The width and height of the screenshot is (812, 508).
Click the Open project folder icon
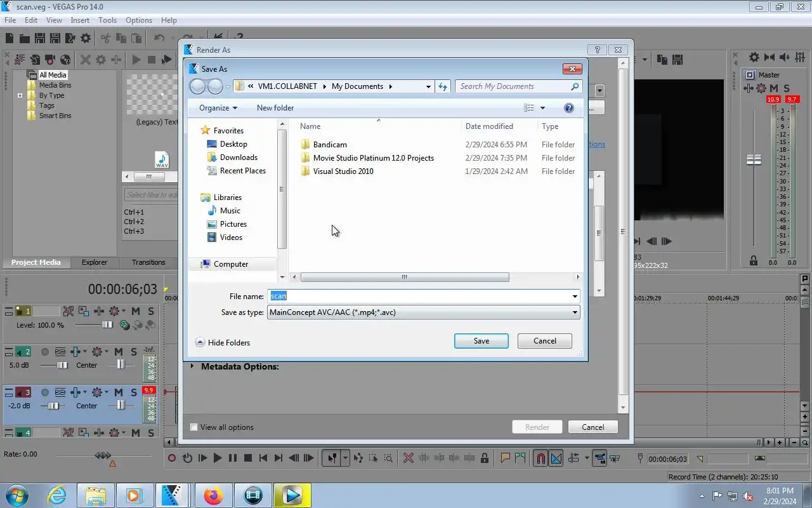[25, 39]
